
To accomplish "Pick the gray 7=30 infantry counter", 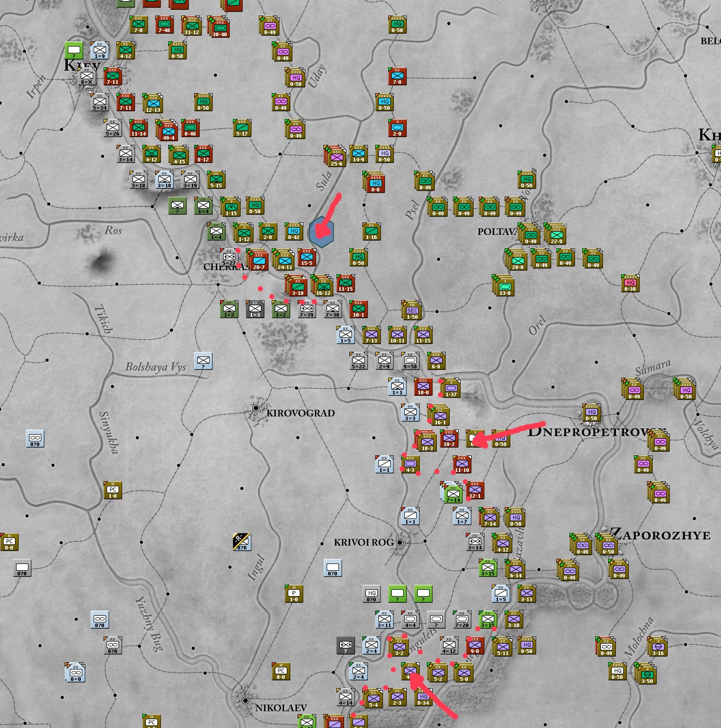I will pos(333,309).
